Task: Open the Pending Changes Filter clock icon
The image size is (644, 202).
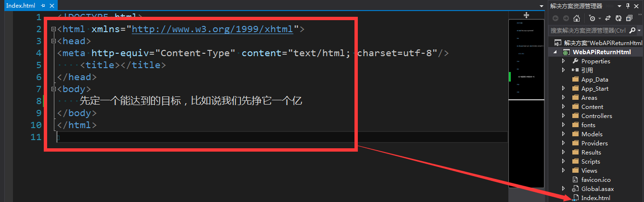Action: tap(592, 18)
